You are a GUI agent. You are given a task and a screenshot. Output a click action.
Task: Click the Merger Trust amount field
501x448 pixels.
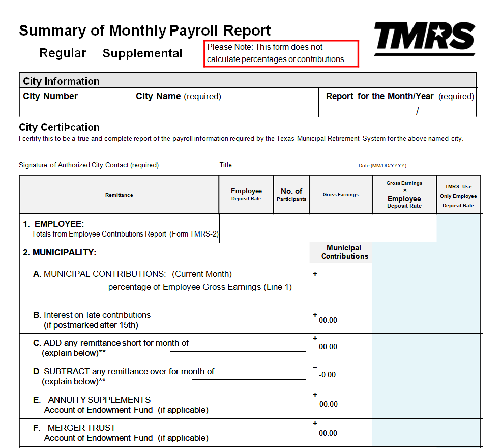click(341, 433)
